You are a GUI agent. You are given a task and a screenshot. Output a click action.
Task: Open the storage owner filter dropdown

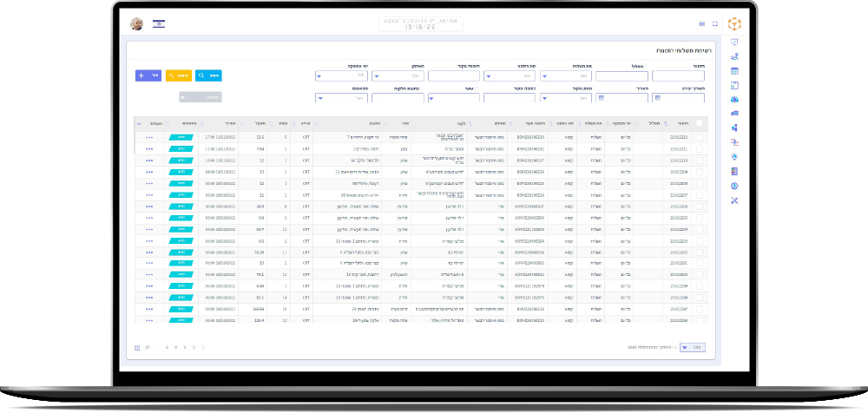point(398,75)
